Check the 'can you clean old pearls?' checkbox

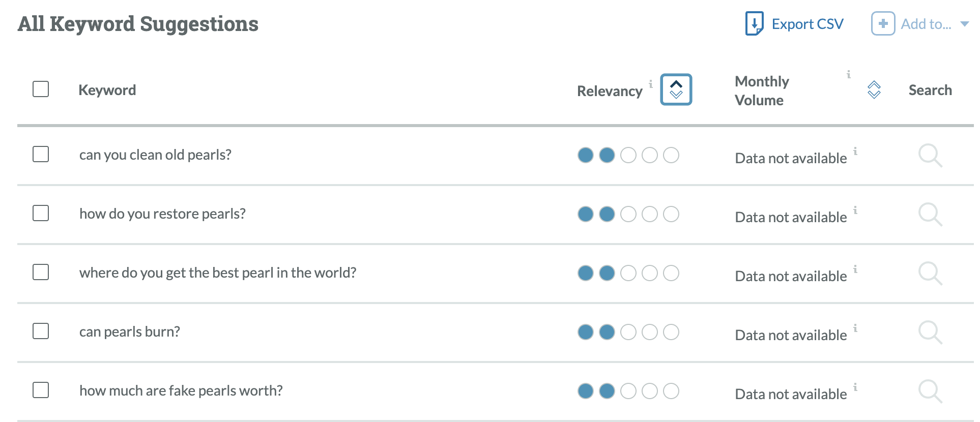click(41, 154)
